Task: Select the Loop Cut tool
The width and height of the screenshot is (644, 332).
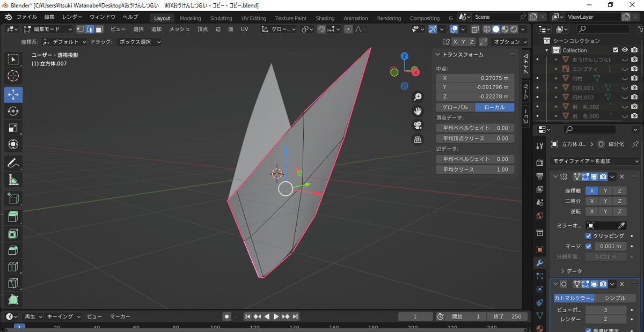Action: (13, 267)
